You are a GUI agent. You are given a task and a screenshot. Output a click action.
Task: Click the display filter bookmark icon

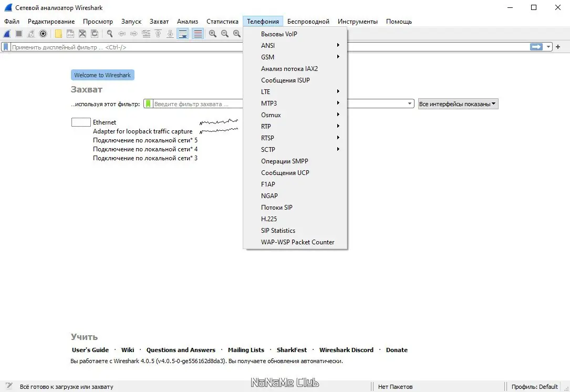click(x=6, y=47)
